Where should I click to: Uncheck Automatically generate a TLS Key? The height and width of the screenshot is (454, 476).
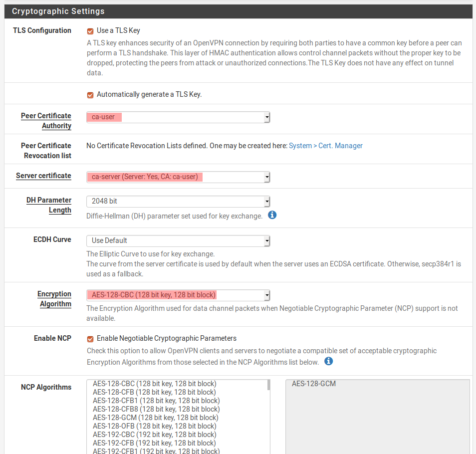(90, 95)
